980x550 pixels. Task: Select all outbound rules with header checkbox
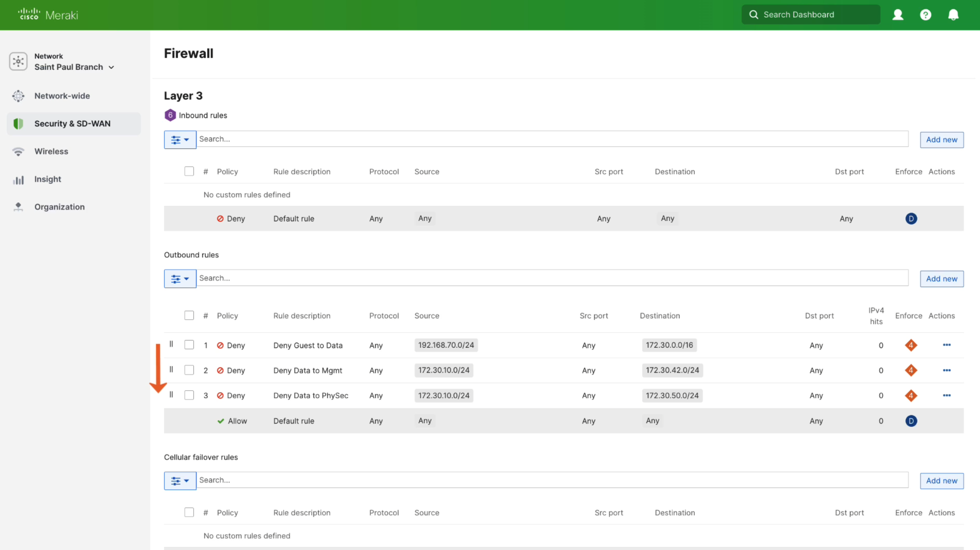pos(189,315)
